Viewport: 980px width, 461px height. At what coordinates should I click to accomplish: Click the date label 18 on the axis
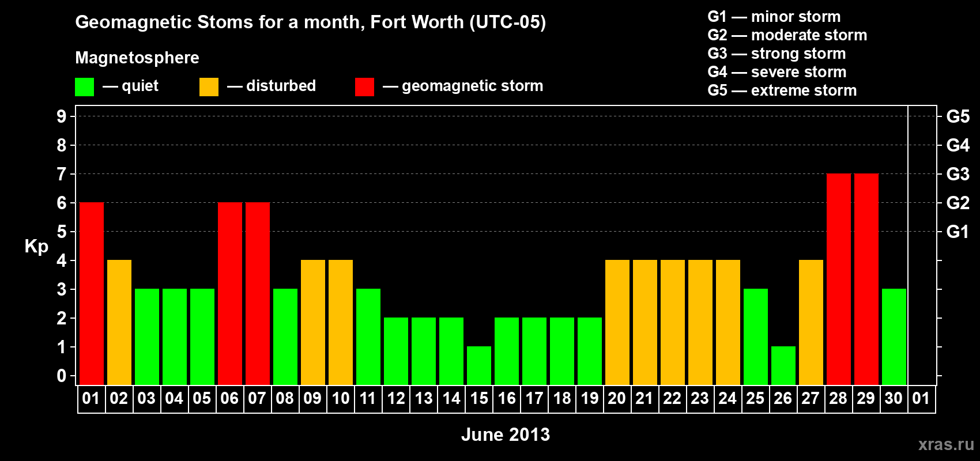[562, 399]
